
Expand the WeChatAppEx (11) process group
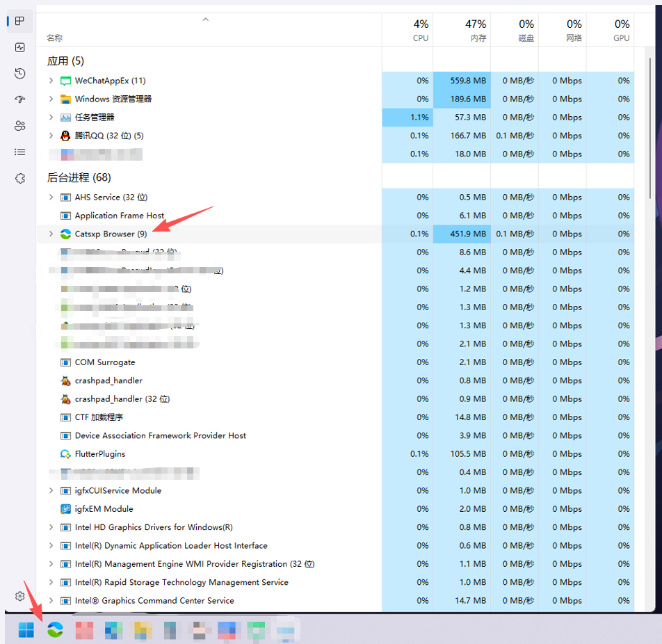coord(51,81)
